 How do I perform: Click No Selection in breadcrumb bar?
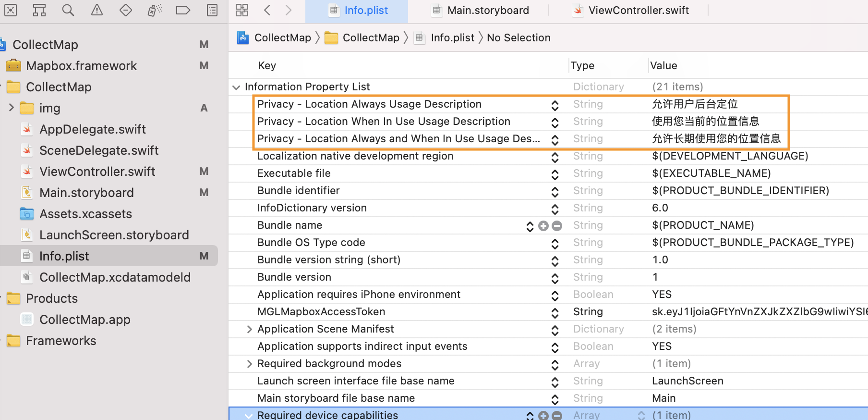pyautogui.click(x=518, y=37)
